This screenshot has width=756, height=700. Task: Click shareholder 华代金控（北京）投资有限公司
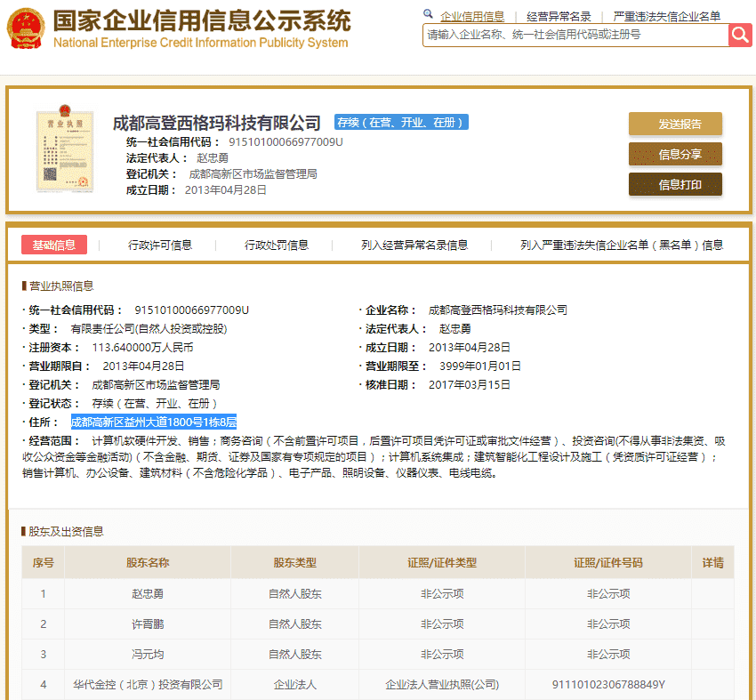[x=148, y=685]
